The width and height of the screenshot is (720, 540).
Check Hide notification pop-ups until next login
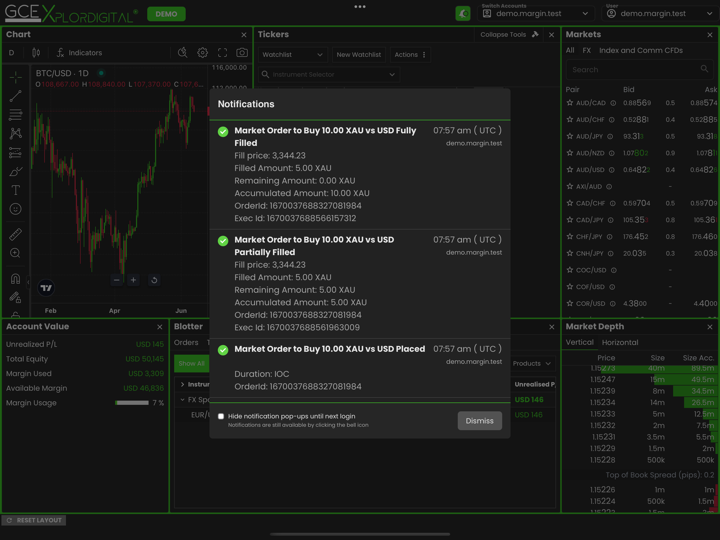point(221,417)
